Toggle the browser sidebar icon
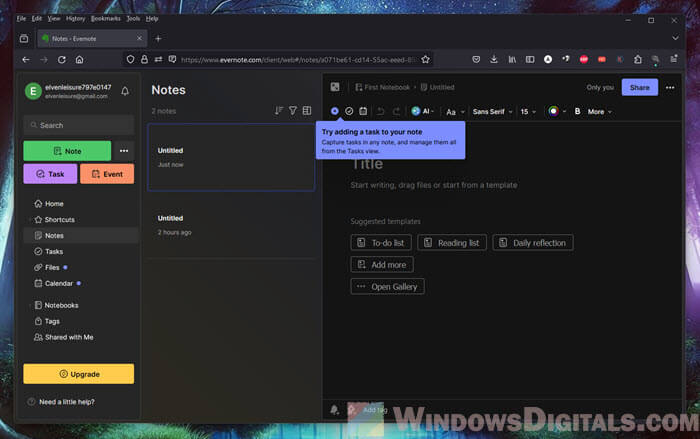The width and height of the screenshot is (700, 439). tap(530, 59)
